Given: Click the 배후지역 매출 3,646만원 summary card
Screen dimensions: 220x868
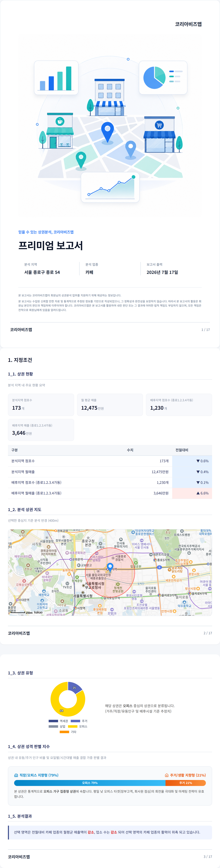Looking at the screenshot, I should 41,430.
